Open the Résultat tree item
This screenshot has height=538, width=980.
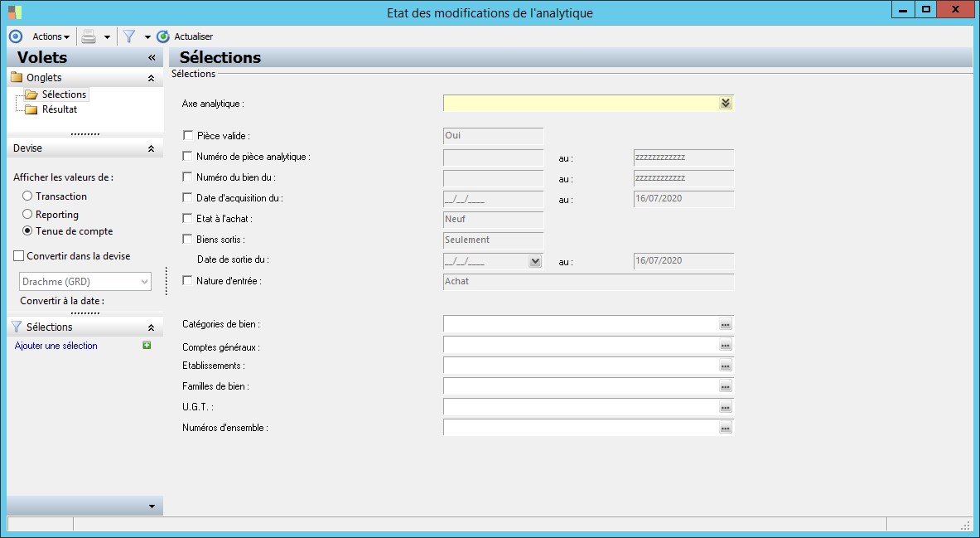click(60, 109)
